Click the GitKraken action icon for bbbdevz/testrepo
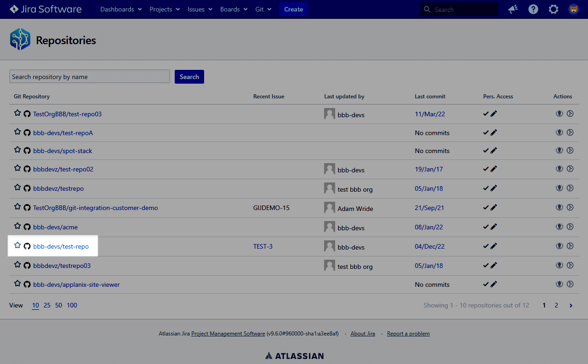This screenshot has height=364, width=588. click(x=559, y=188)
